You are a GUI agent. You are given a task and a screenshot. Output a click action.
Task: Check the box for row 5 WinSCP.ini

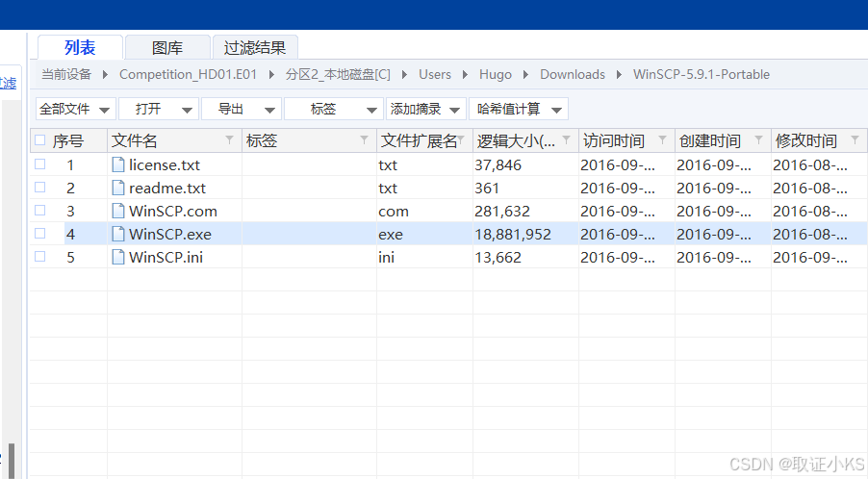pos(39,257)
